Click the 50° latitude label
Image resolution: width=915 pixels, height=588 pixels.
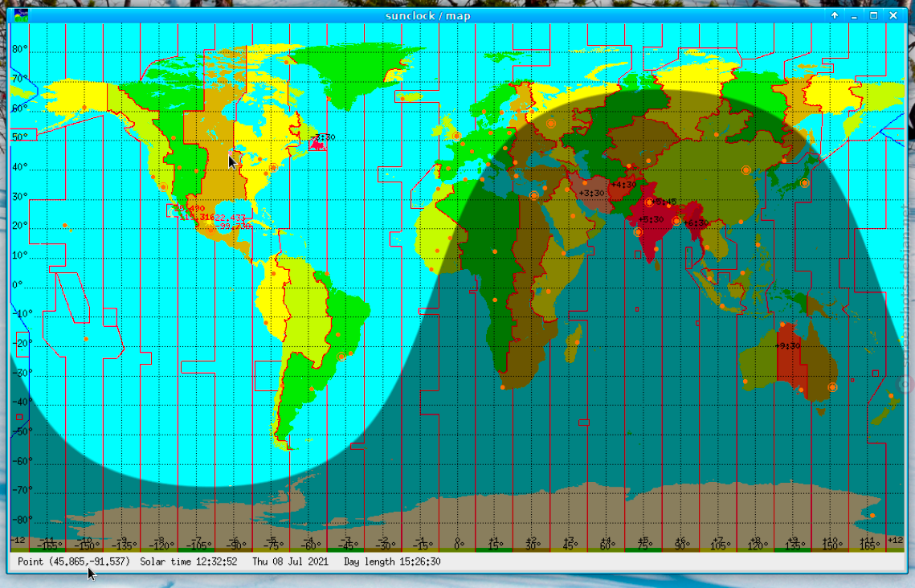20,137
